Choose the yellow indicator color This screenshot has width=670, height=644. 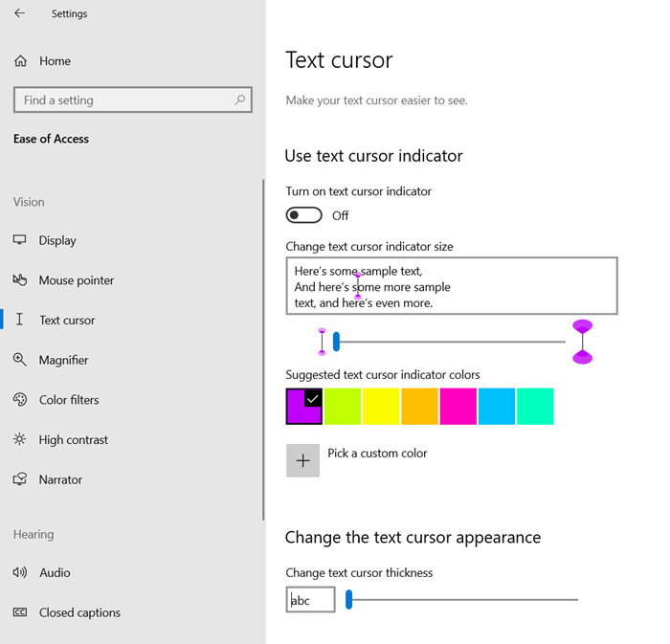coord(381,406)
